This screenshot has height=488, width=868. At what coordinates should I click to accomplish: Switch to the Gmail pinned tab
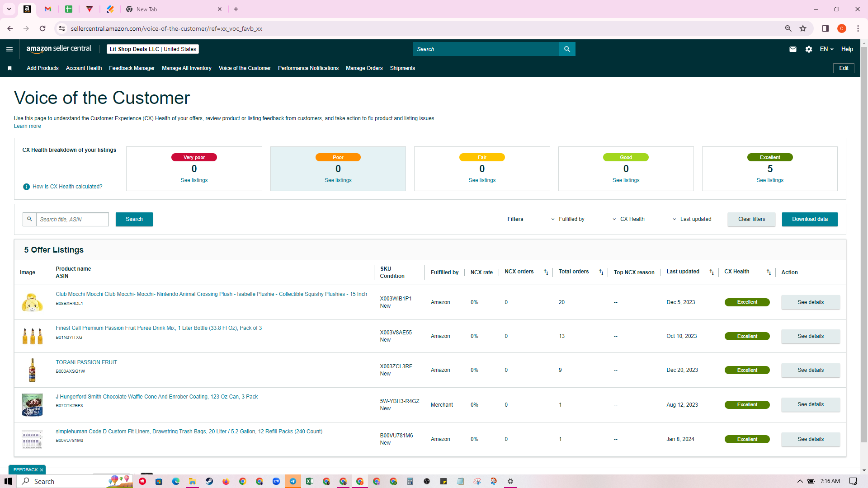48,9
